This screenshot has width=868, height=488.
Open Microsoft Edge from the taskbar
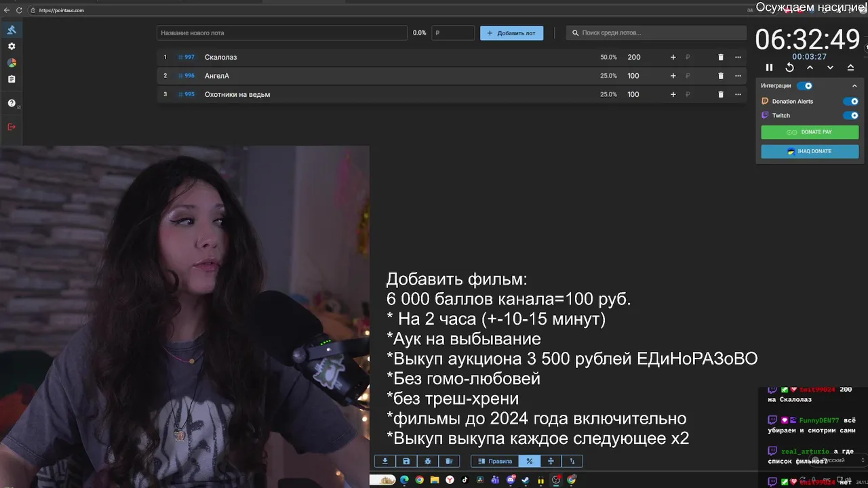(404, 480)
